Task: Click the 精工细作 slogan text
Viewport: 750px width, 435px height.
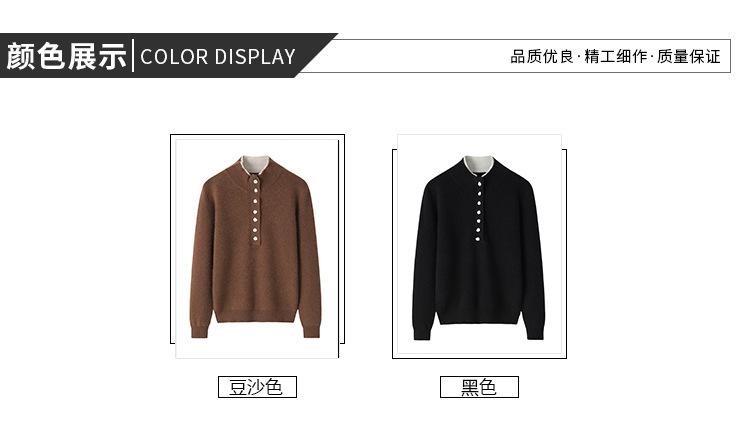Action: coord(616,56)
